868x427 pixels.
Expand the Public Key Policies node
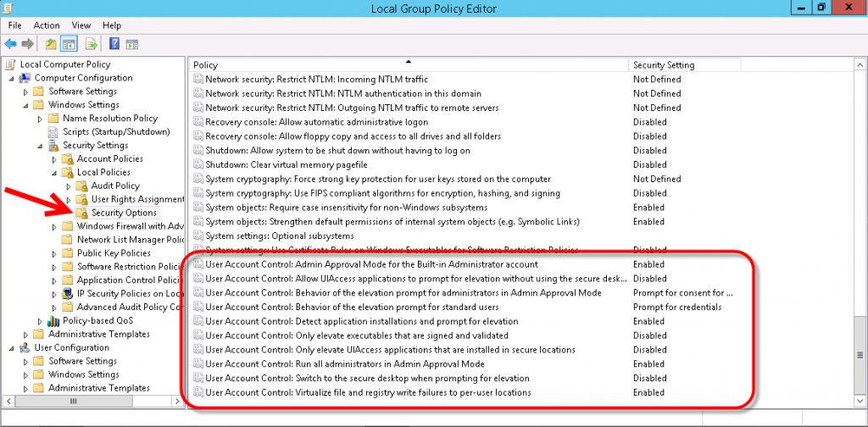(x=54, y=253)
